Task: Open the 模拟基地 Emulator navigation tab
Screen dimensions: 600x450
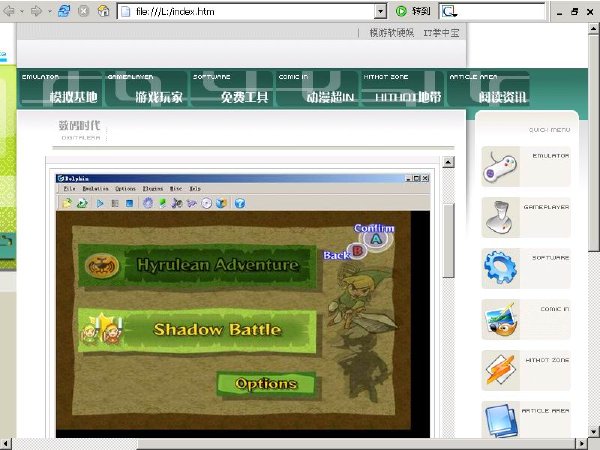Action: click(60, 88)
